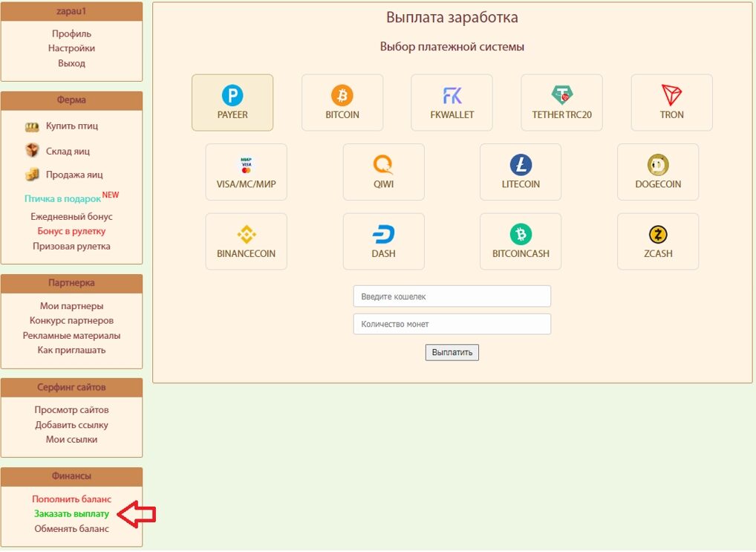The image size is (756, 552).
Task: Go to Конкурс партнеров
Action: click(x=71, y=320)
